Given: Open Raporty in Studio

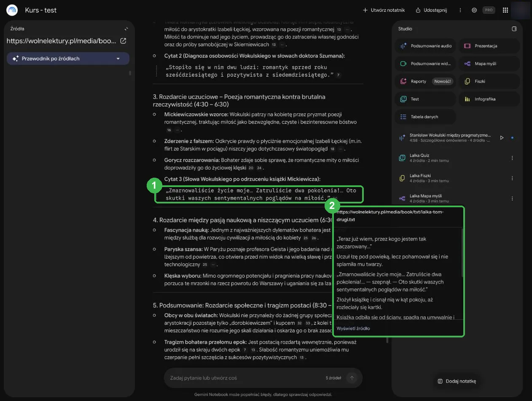Looking at the screenshot, I should (x=425, y=81).
